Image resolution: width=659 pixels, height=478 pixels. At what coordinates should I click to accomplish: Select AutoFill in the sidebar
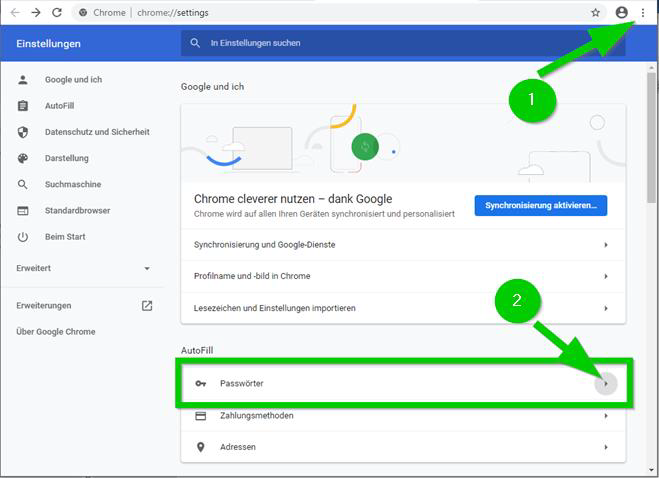coord(59,106)
